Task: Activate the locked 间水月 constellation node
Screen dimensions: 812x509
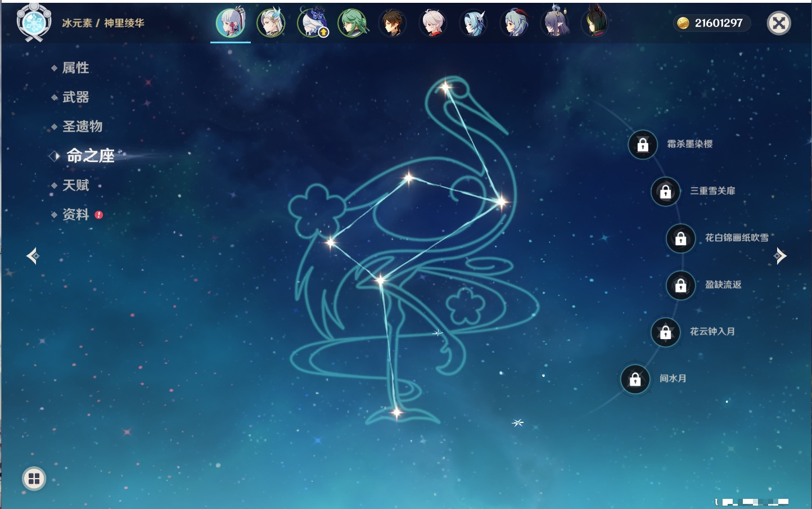Action: (635, 379)
